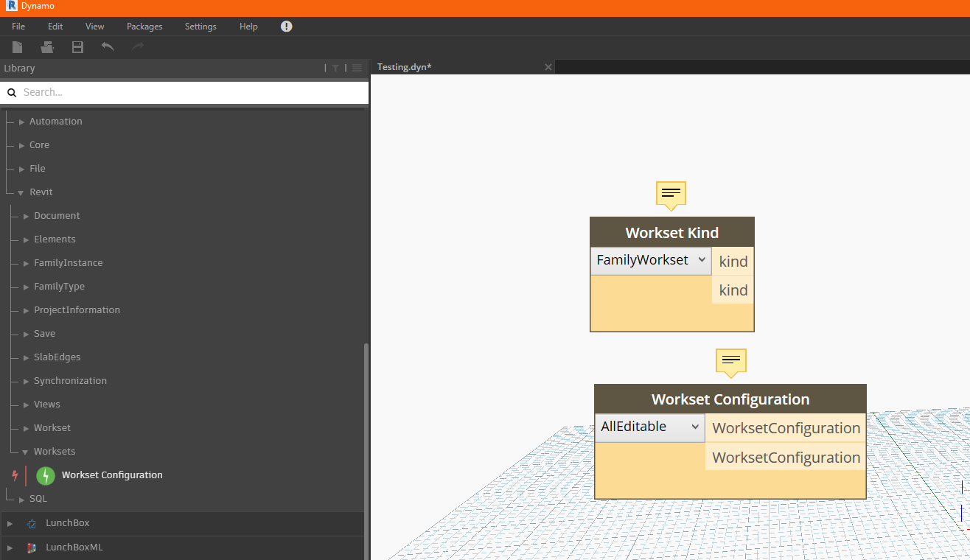Viewport: 970px width, 560px height.
Task: Collapse the Revit category
Action: [x=20, y=192]
